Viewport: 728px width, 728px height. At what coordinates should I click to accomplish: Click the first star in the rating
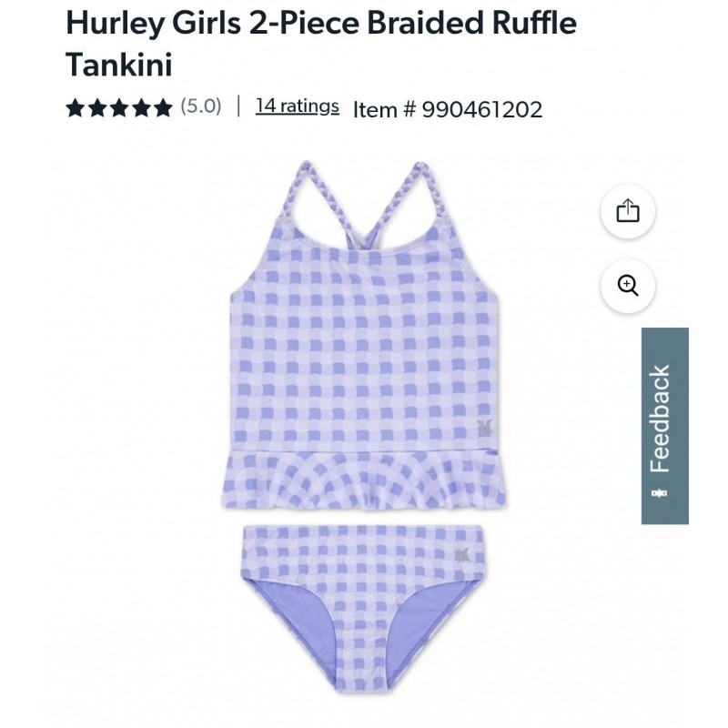click(76, 107)
